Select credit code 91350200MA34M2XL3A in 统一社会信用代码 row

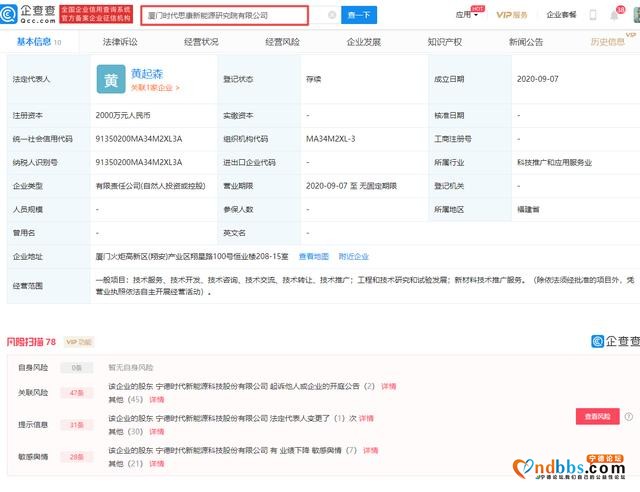139,139
